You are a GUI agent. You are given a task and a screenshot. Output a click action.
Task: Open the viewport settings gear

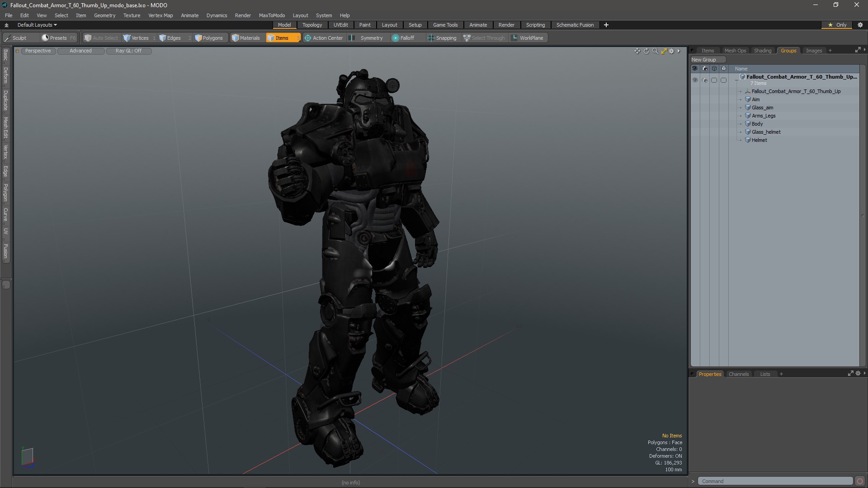tap(671, 51)
